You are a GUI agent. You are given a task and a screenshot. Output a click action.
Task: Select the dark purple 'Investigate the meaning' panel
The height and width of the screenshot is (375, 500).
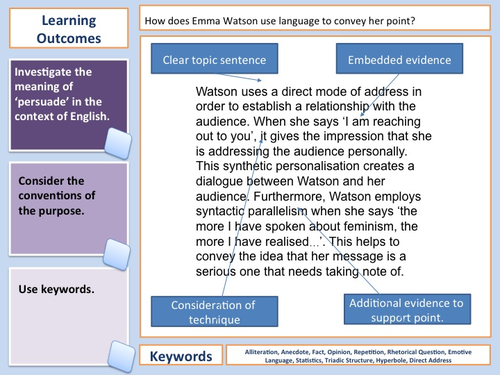point(69,105)
